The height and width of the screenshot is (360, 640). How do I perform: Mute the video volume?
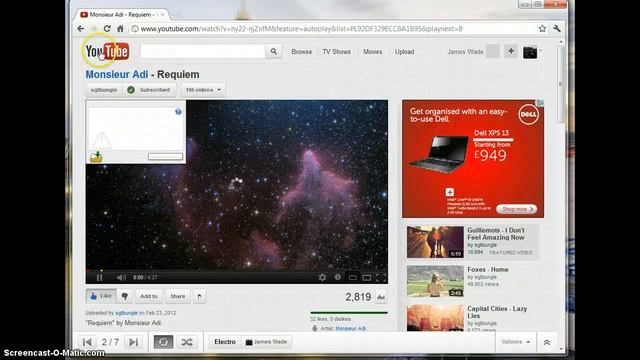[121, 278]
